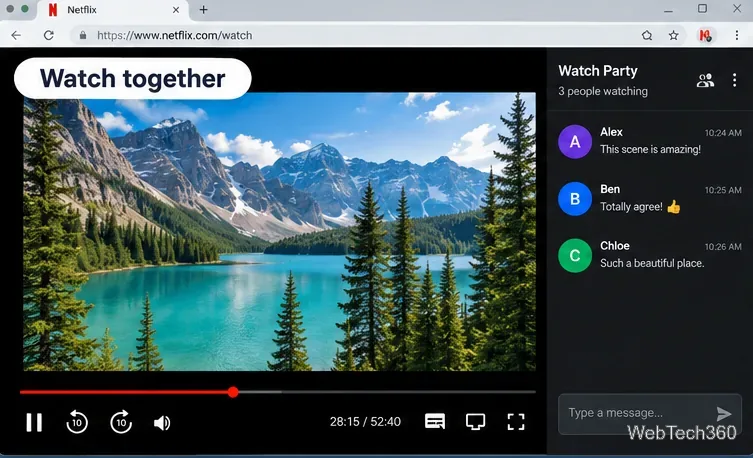Screen dimensions: 753x458
Task: Click the mountain lake video frame
Action: (279, 231)
